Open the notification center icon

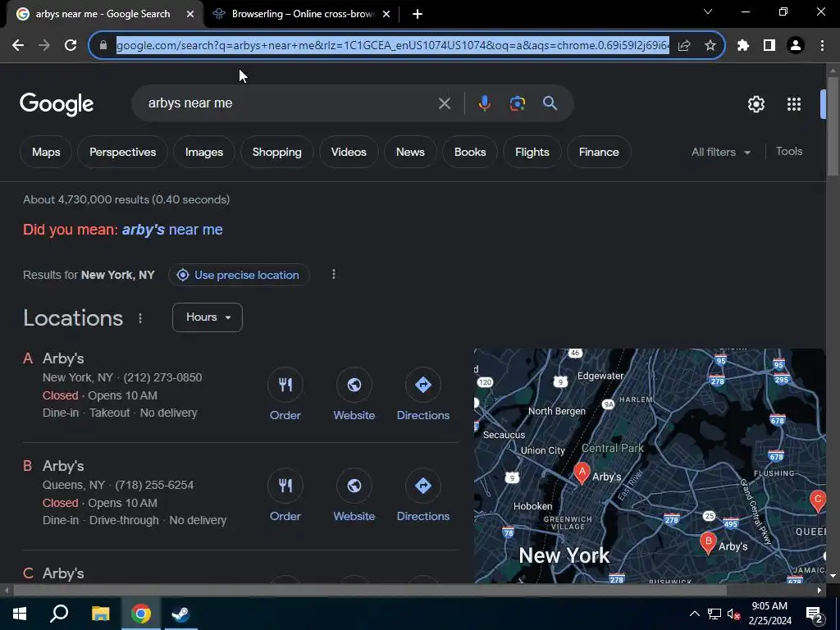pos(815,614)
